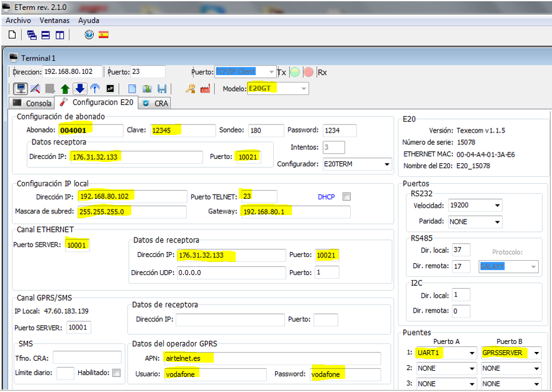Click the Tfno. CRA input field
552x392 pixels.
[x=87, y=358]
